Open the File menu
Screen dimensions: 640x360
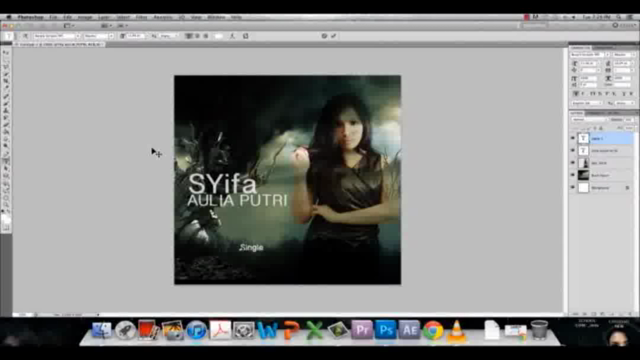coord(53,17)
